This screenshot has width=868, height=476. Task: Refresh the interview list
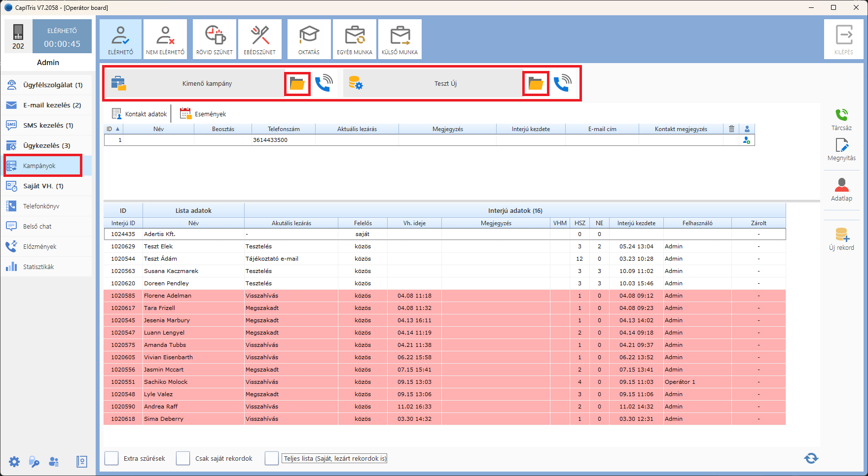(811, 458)
